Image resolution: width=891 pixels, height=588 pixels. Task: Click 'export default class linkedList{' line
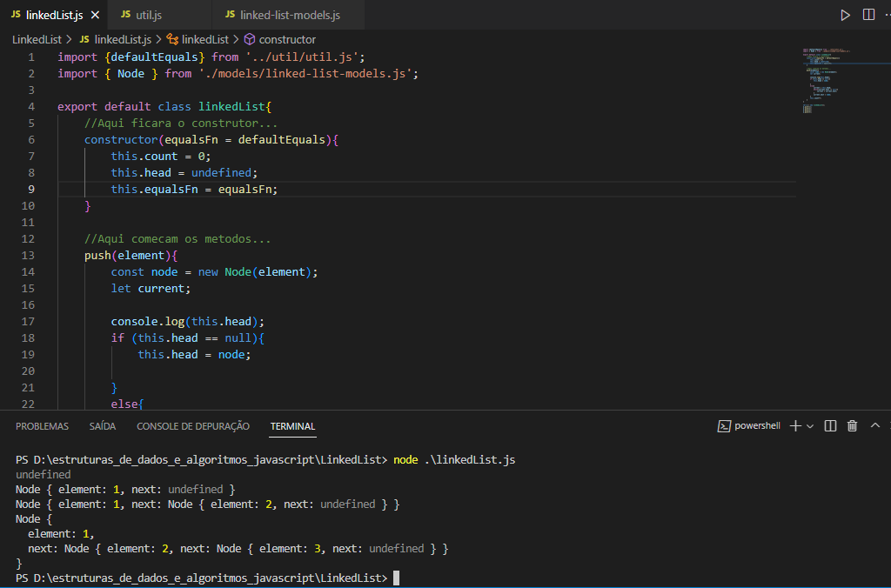click(164, 107)
